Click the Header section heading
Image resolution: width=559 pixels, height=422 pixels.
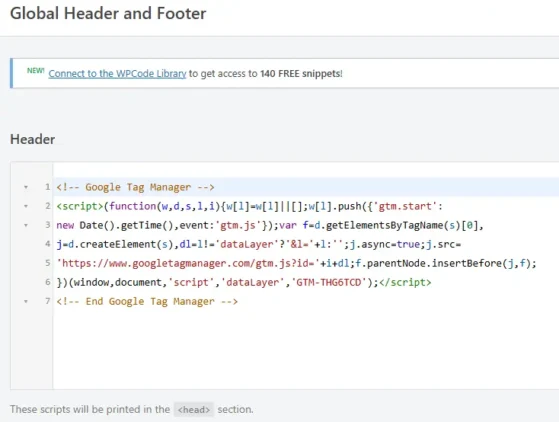[32, 139]
